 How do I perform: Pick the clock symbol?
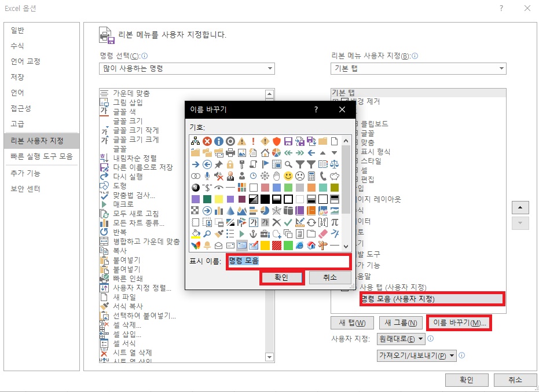(x=254, y=176)
